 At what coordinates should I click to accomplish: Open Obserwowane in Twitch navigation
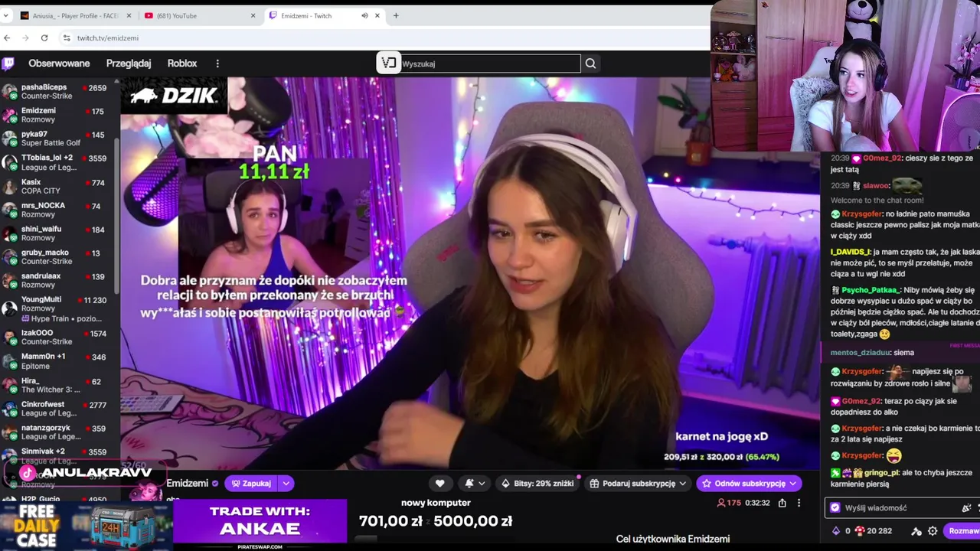click(59, 64)
